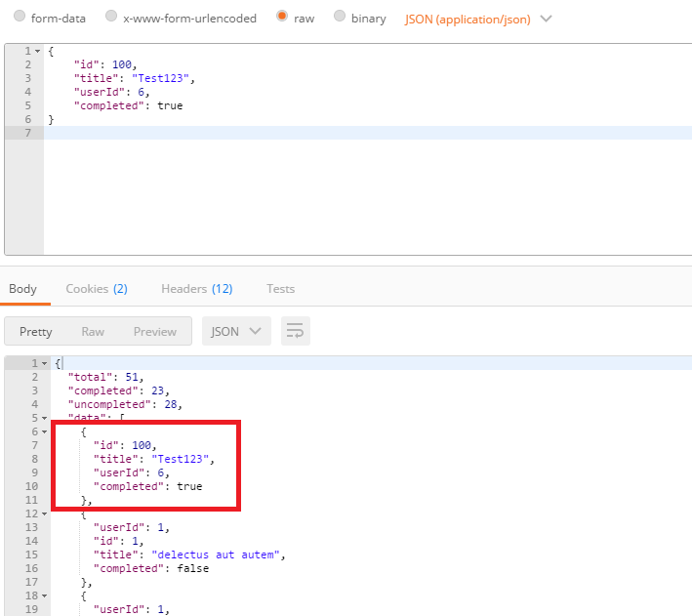This screenshot has width=692, height=616.
Task: Collapse response line 1 fold arrow
Action: 44,364
